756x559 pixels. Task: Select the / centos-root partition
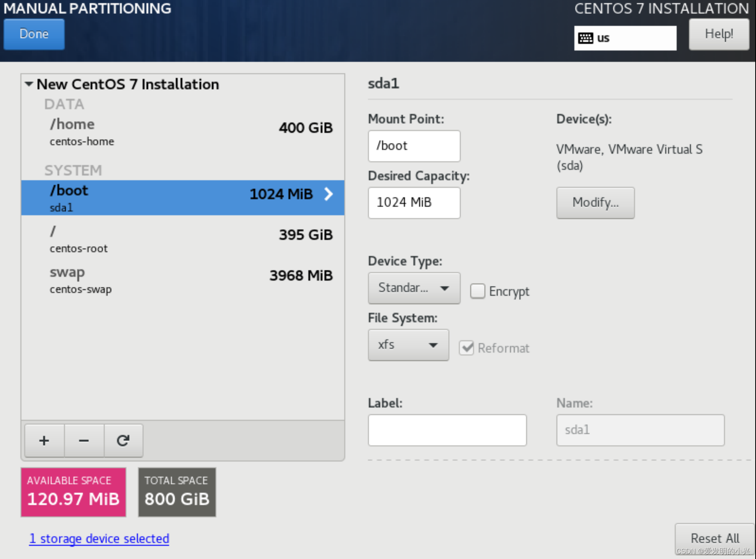click(x=183, y=238)
